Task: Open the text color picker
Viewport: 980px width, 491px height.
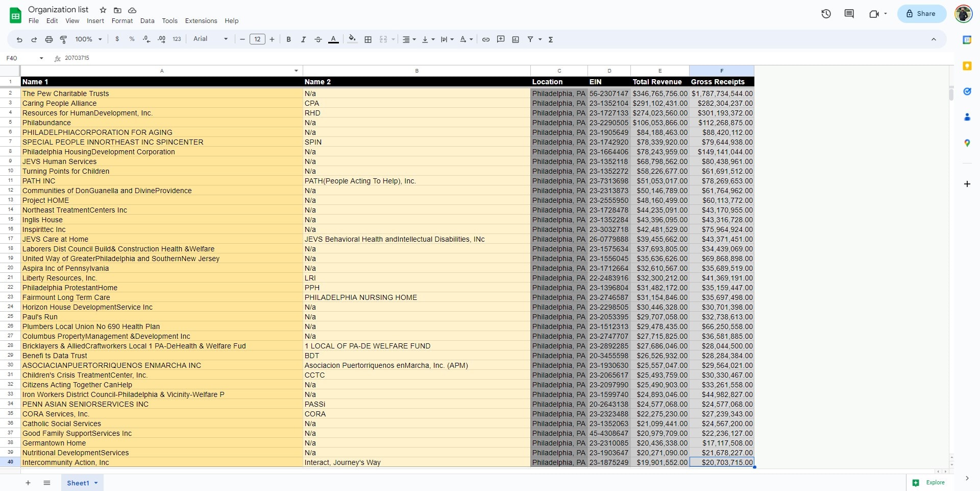Action: [333, 39]
